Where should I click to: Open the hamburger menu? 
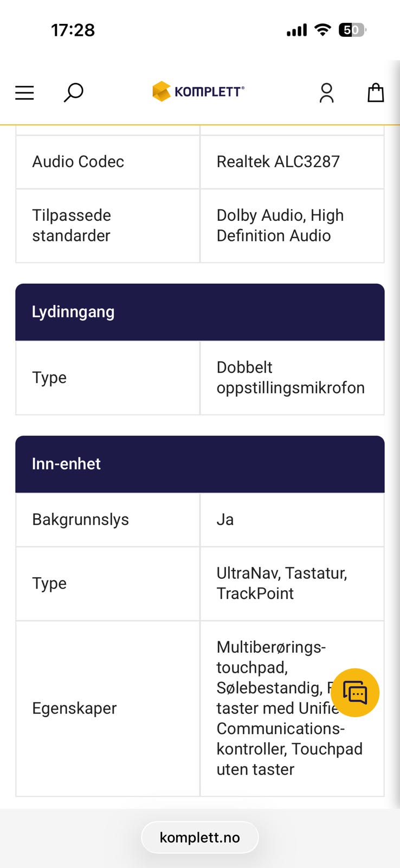coord(24,93)
